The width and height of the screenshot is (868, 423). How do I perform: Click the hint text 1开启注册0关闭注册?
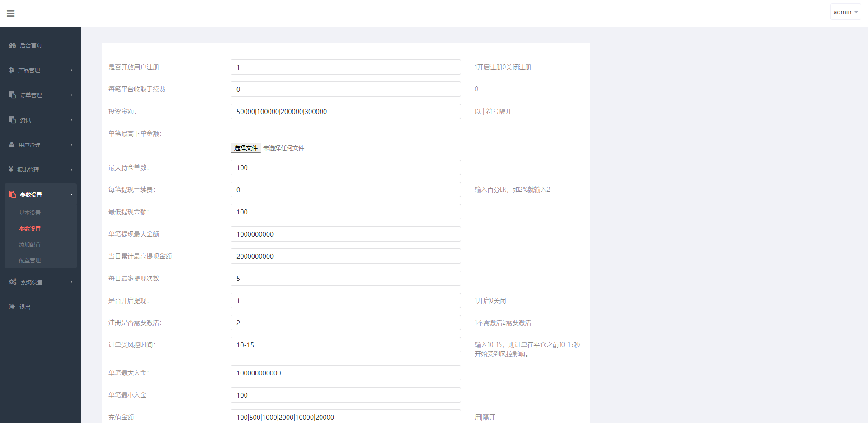click(503, 67)
